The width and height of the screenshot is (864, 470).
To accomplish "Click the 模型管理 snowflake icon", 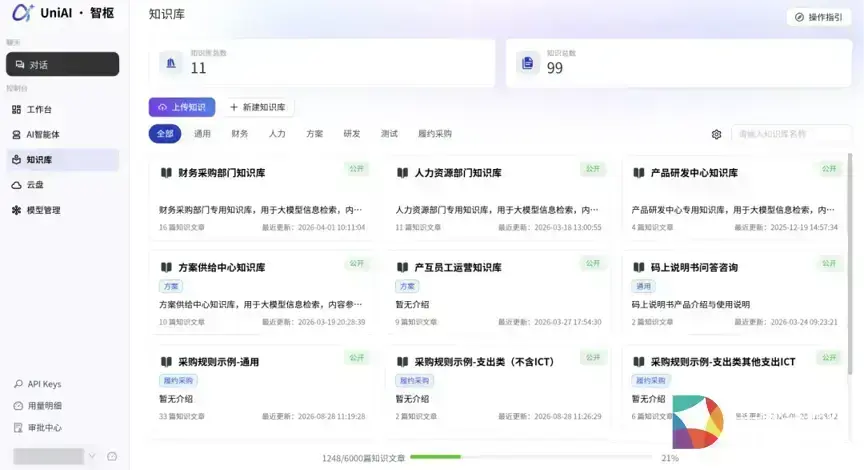I will tap(17, 210).
